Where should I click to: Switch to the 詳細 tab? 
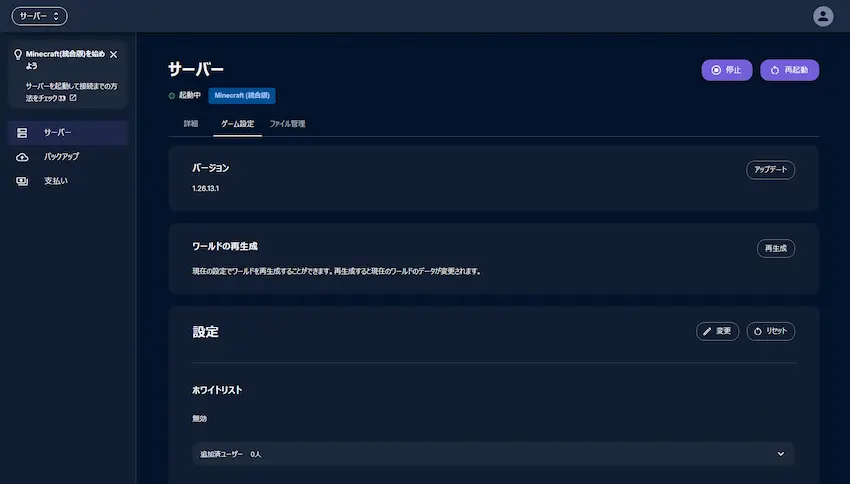pos(191,124)
